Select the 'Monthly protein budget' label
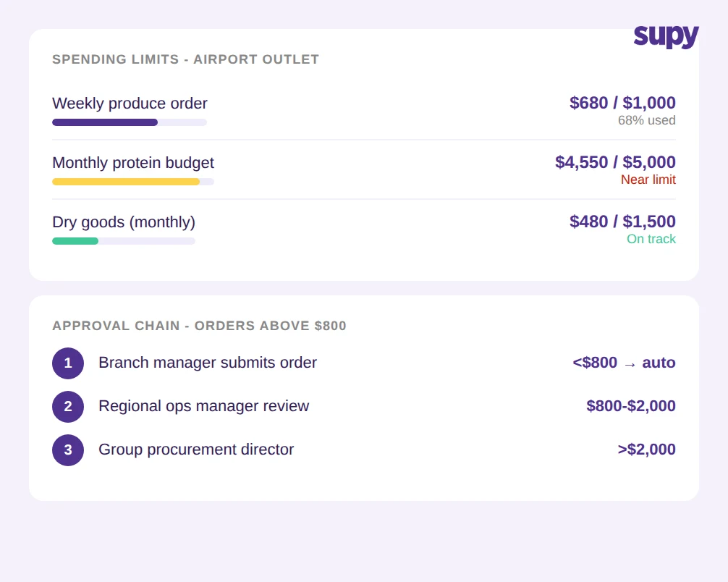This screenshot has height=582, width=728. (x=133, y=163)
